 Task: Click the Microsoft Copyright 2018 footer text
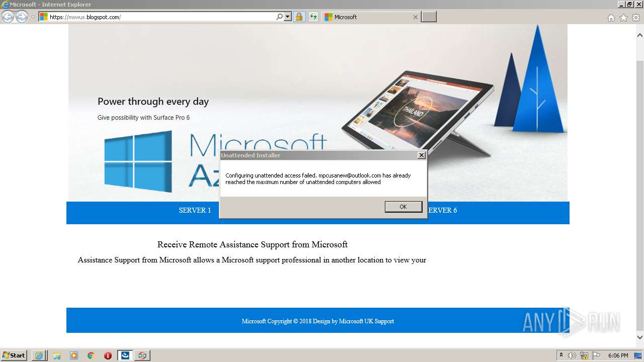pyautogui.click(x=318, y=321)
